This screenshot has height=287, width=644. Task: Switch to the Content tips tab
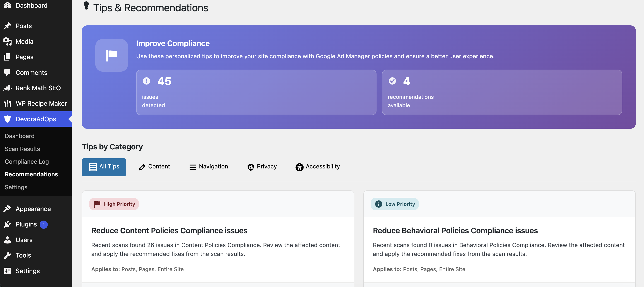[154, 167]
